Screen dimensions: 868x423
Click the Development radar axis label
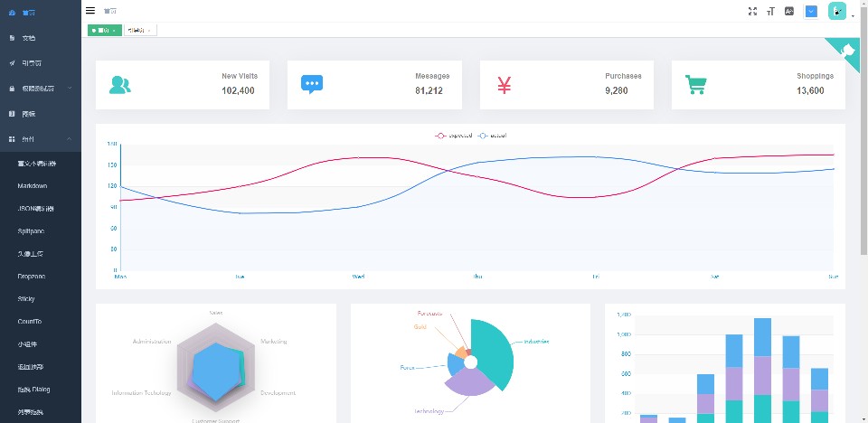click(278, 393)
